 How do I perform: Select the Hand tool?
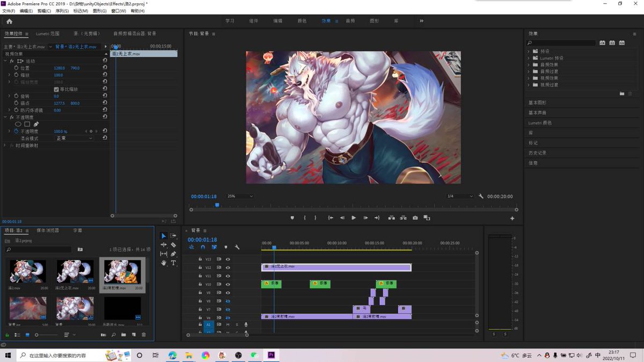164,263
